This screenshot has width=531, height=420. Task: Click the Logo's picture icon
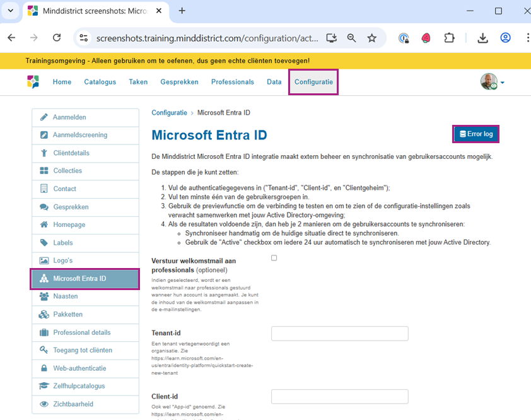[x=44, y=260]
